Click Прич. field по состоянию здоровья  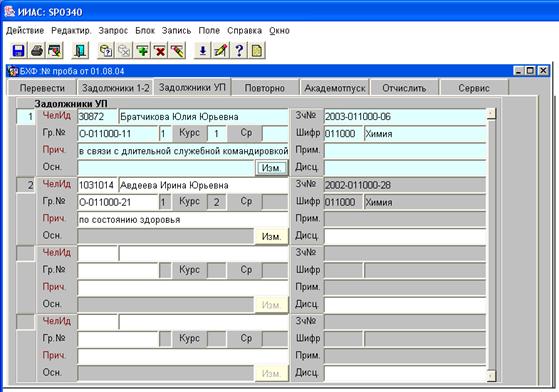[x=183, y=220]
